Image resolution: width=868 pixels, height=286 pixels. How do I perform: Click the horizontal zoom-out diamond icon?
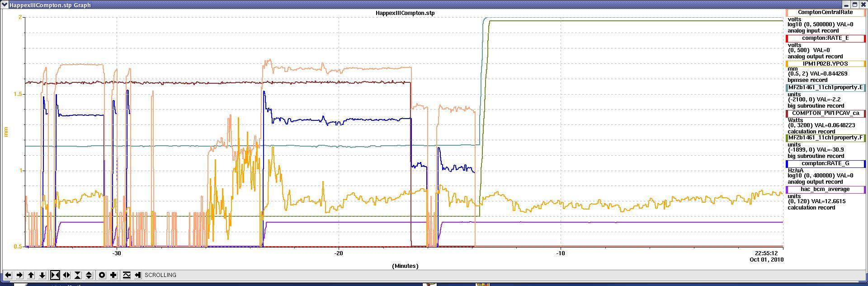66,275
